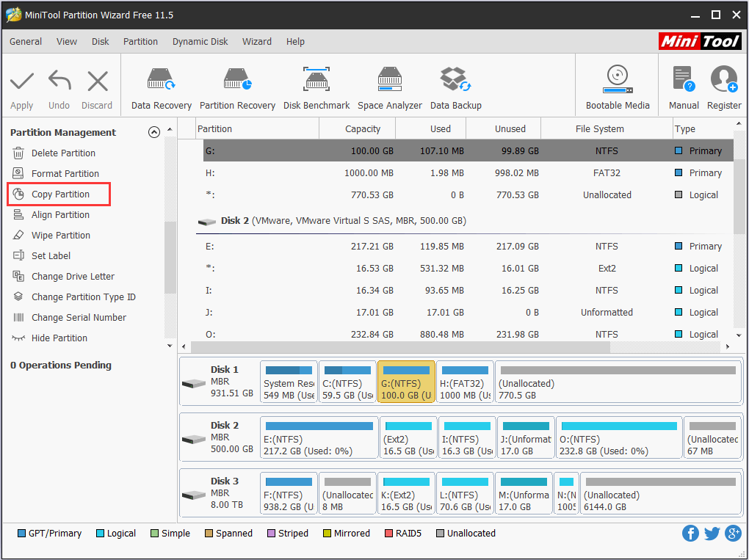Open the View menu
The height and width of the screenshot is (560, 749).
[x=66, y=42]
